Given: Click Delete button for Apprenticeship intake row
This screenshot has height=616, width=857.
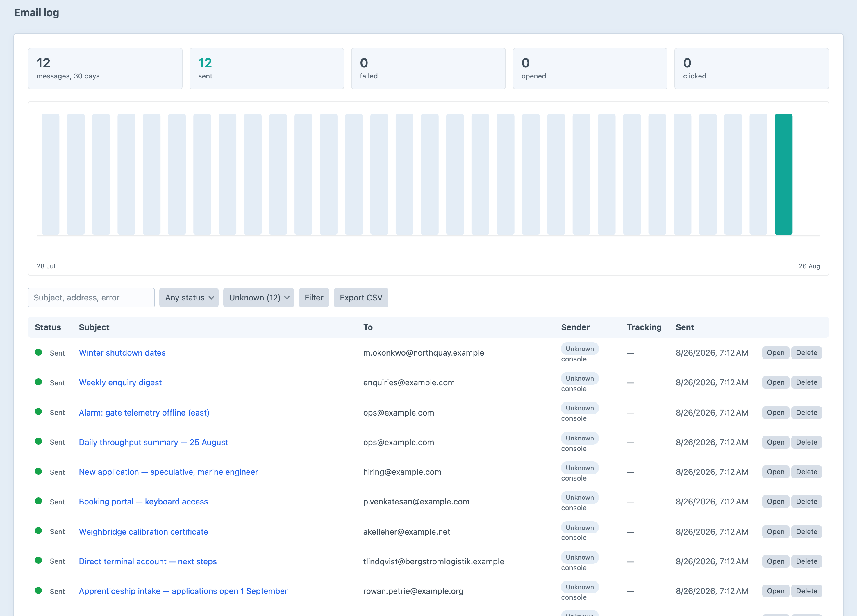Looking at the screenshot, I should (806, 591).
